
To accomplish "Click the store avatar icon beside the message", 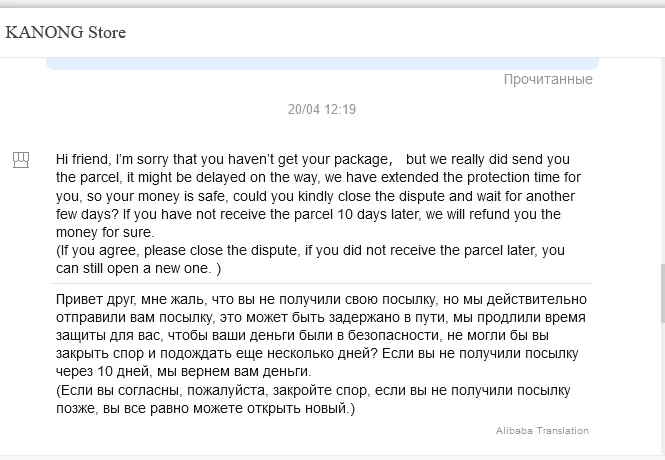I will coord(20,159).
